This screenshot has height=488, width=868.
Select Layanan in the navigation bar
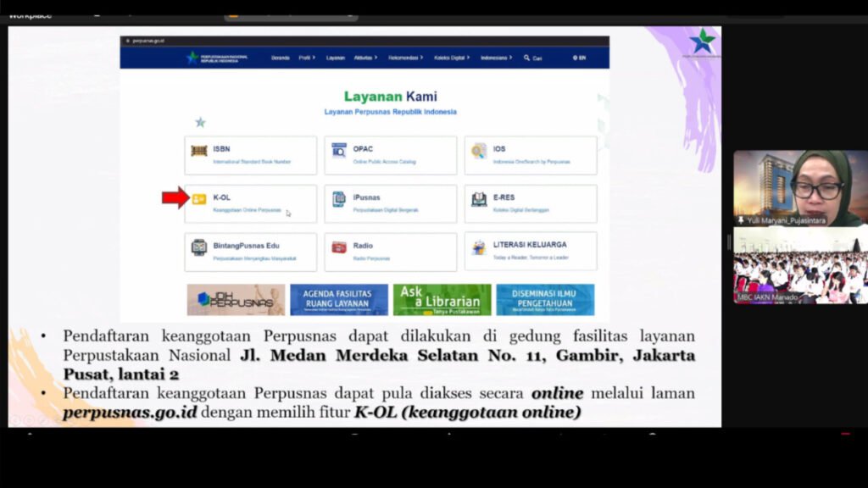point(336,58)
